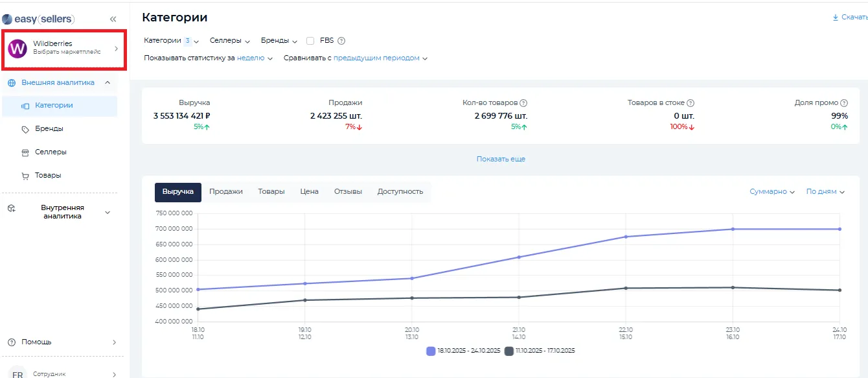
Task: Click the help icon next to FBS
Action: 341,41
